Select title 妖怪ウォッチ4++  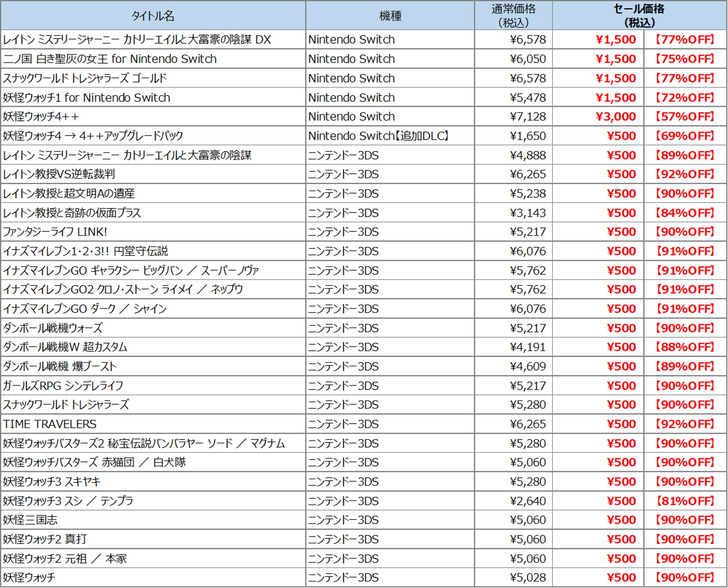tap(41, 116)
